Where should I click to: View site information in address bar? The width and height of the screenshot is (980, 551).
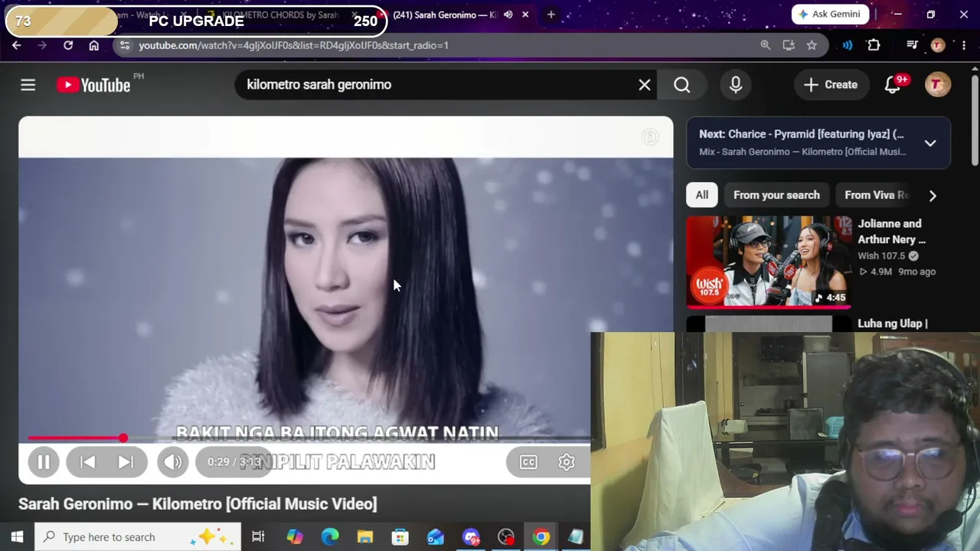[x=125, y=45]
